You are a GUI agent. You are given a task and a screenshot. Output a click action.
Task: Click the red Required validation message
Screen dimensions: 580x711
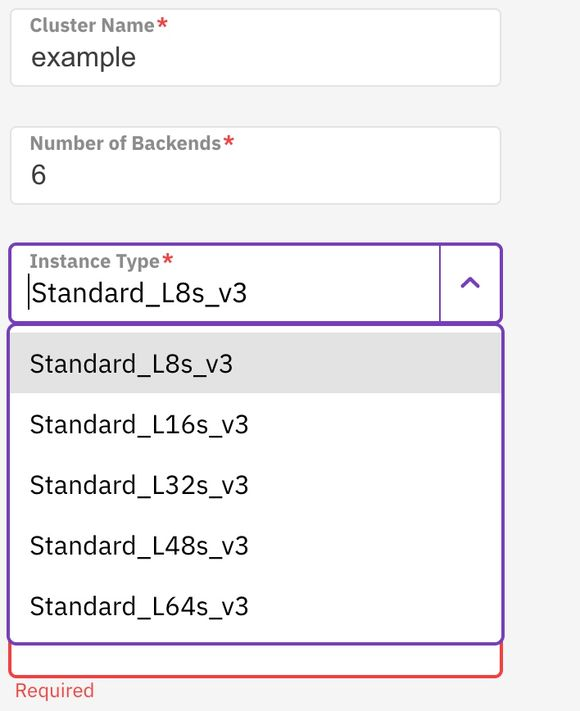[x=54, y=691]
